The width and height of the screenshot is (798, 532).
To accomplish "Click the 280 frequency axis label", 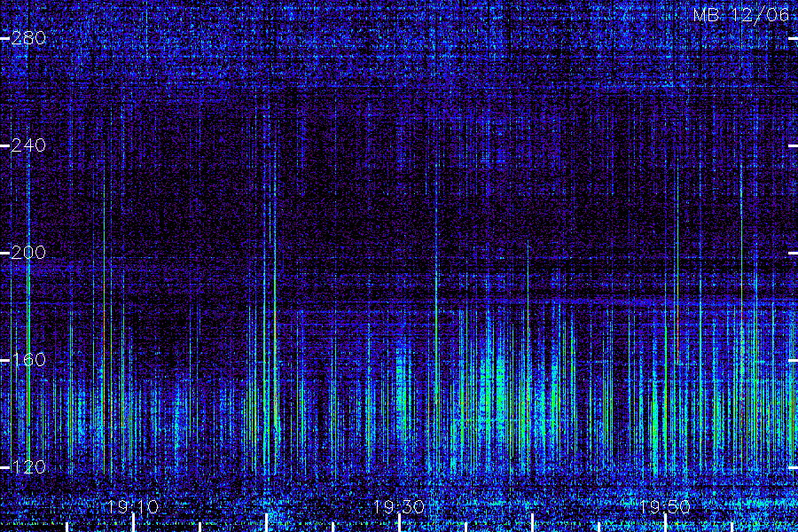I will [x=28, y=38].
